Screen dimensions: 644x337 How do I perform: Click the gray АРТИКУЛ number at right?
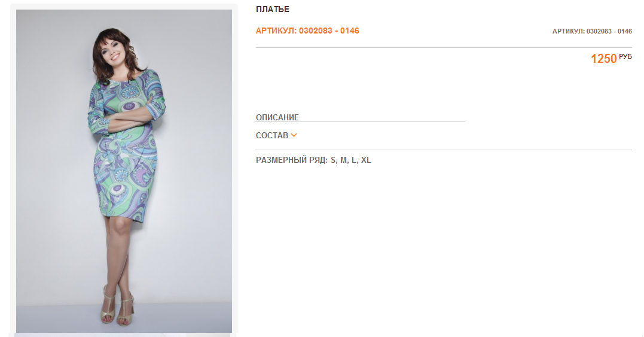tap(592, 31)
